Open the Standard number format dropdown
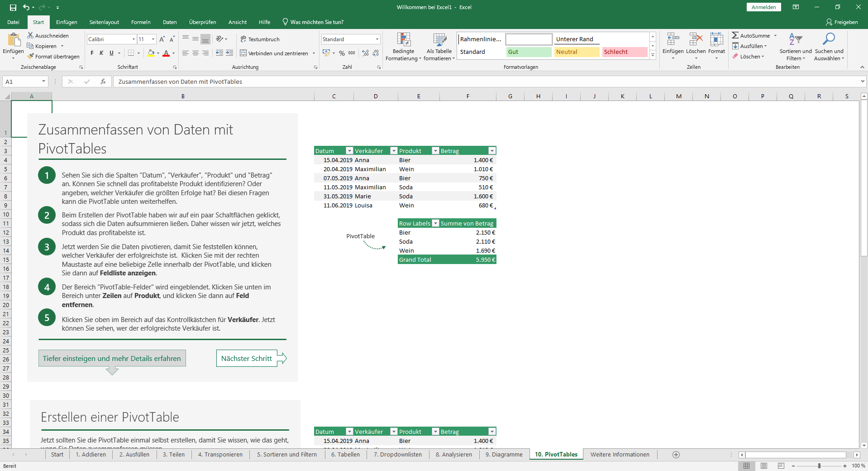The width and height of the screenshot is (868, 471). [x=377, y=39]
